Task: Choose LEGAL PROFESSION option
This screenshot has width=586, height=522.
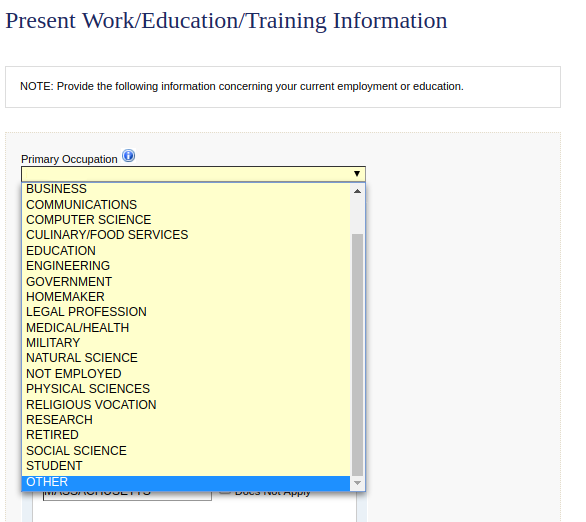Action: coord(186,312)
